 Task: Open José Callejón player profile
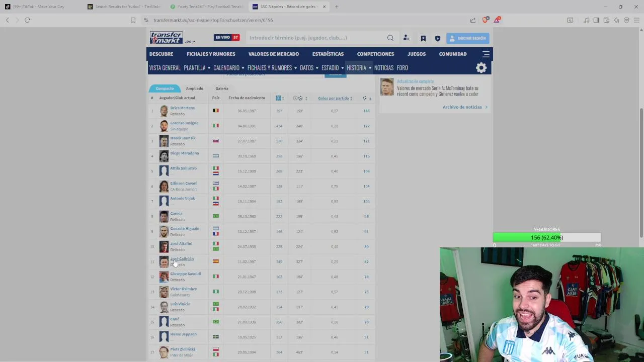[x=182, y=259]
